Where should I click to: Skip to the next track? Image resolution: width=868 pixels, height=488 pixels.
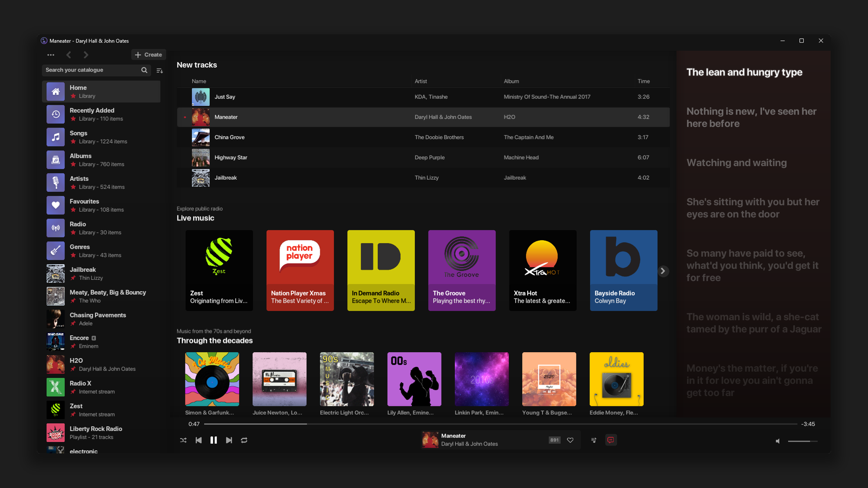click(x=229, y=440)
